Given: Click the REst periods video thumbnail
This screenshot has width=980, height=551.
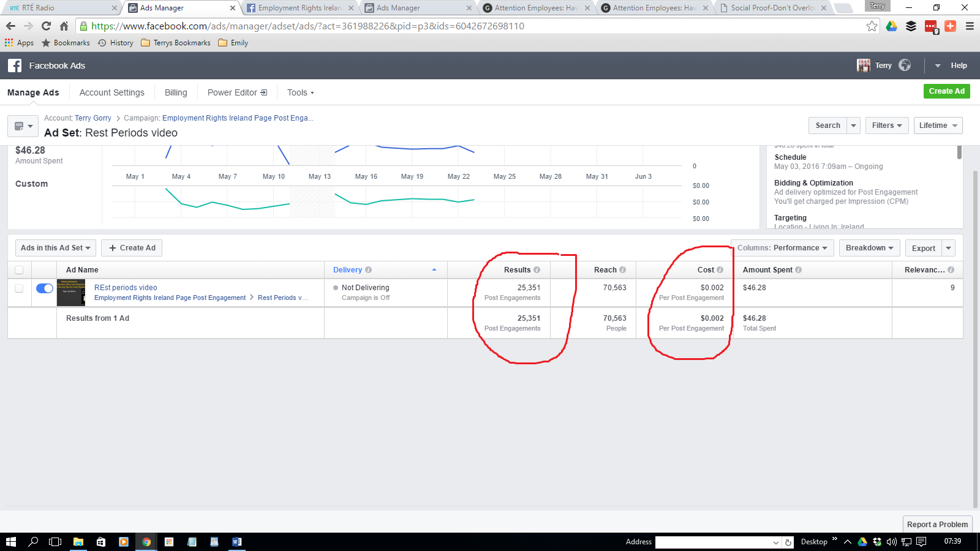Looking at the screenshot, I should pyautogui.click(x=71, y=293).
